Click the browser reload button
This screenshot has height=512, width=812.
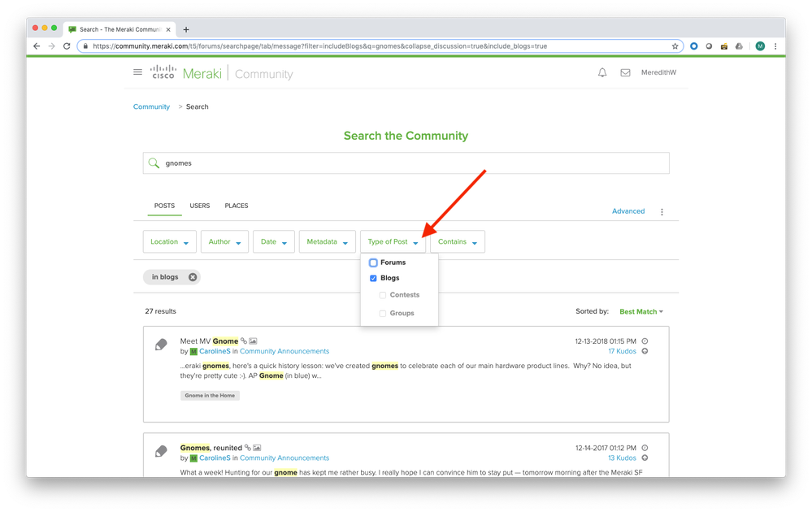67,46
